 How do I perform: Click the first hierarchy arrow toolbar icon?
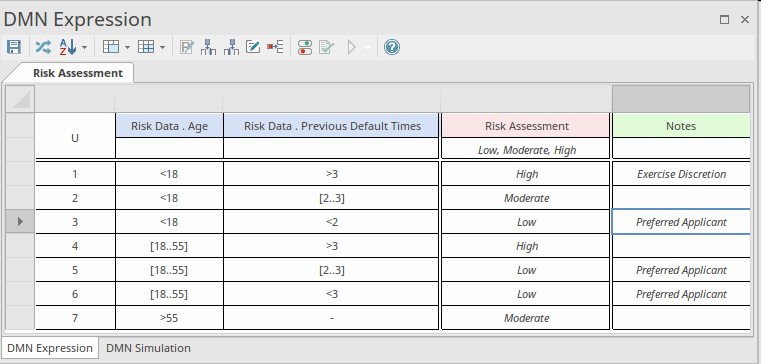[208, 47]
